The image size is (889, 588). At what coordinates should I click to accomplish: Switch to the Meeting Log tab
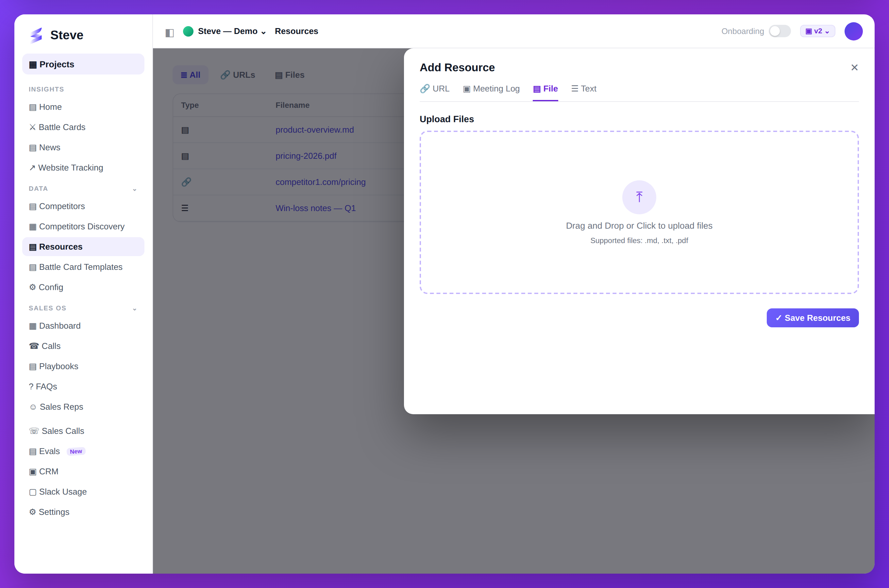tap(491, 89)
